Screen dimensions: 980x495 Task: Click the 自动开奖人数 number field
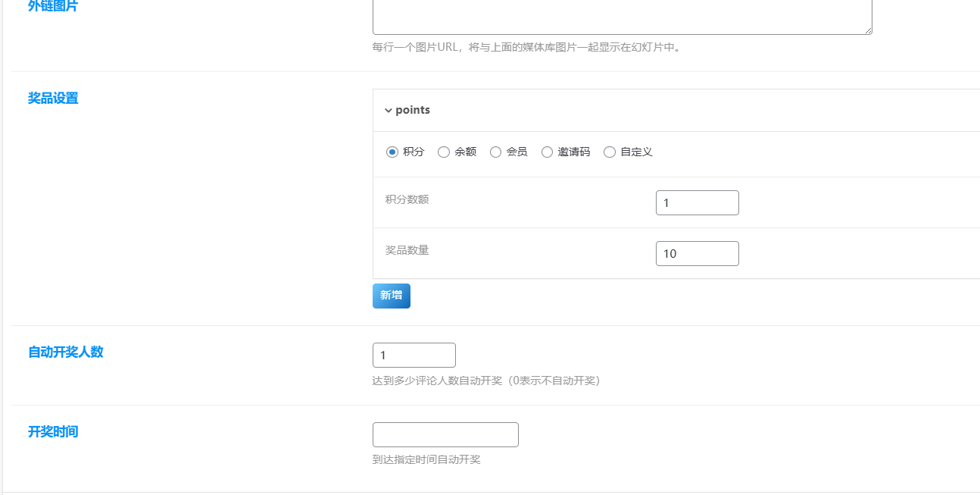414,355
